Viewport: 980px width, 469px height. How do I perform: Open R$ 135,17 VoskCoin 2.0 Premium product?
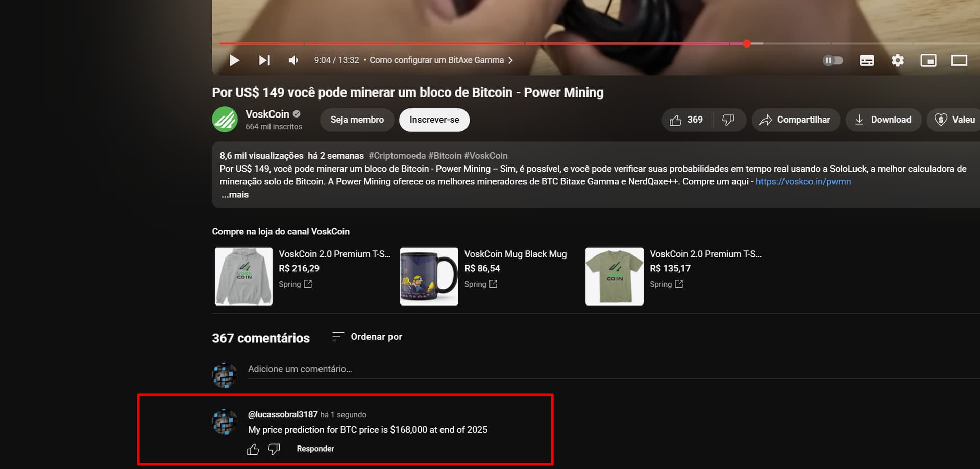tap(705, 254)
